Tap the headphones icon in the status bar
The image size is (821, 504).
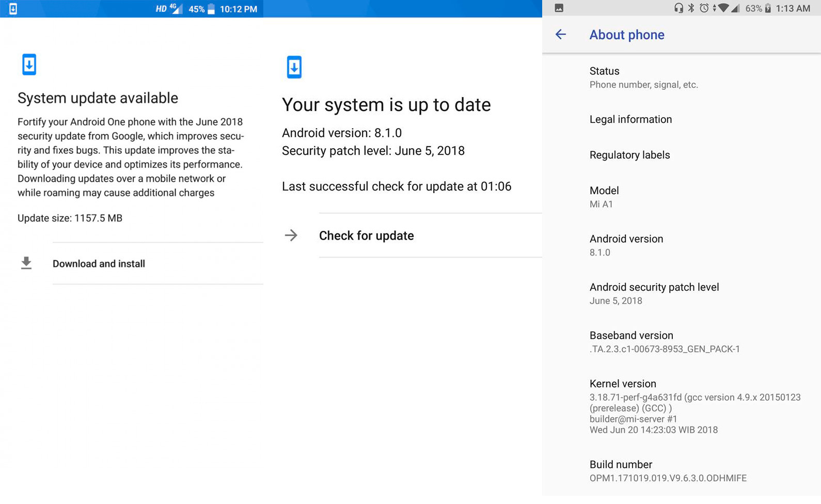click(x=678, y=8)
